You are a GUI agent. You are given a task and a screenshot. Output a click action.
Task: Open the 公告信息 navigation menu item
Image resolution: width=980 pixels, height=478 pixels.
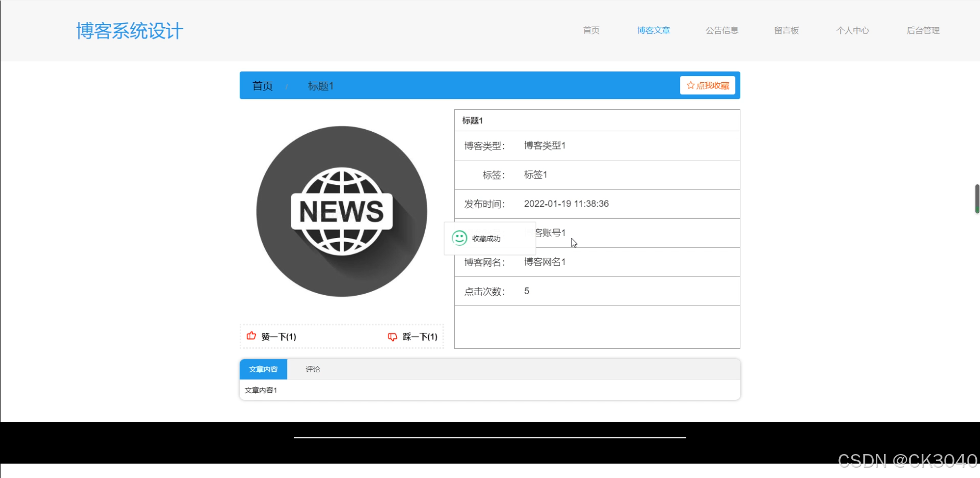point(722,30)
